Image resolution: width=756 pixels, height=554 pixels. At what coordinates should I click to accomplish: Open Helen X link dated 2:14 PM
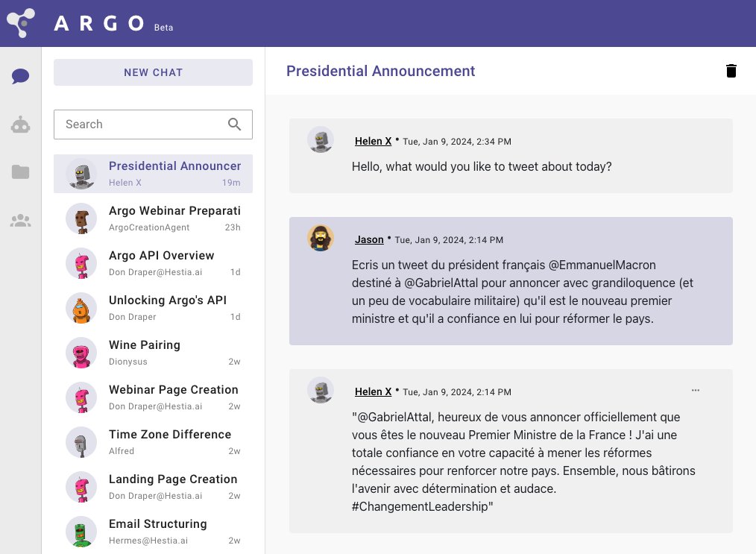tap(374, 391)
